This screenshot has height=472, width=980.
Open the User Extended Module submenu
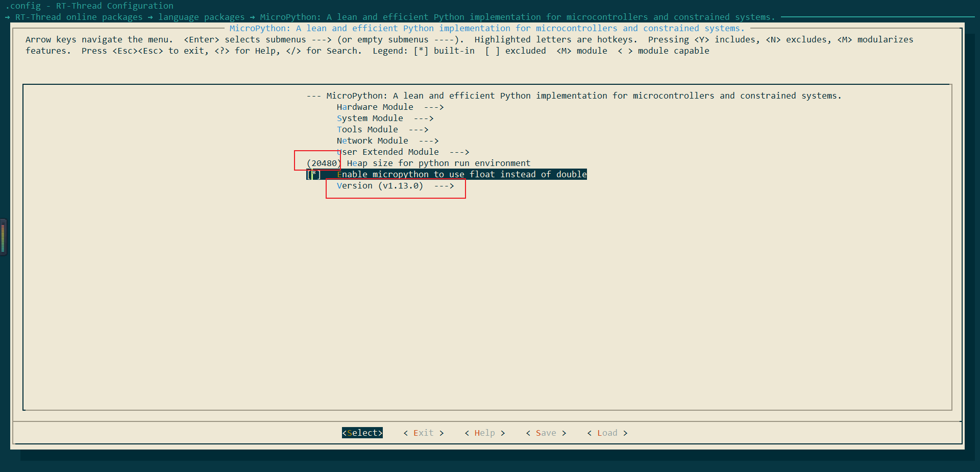coord(403,152)
